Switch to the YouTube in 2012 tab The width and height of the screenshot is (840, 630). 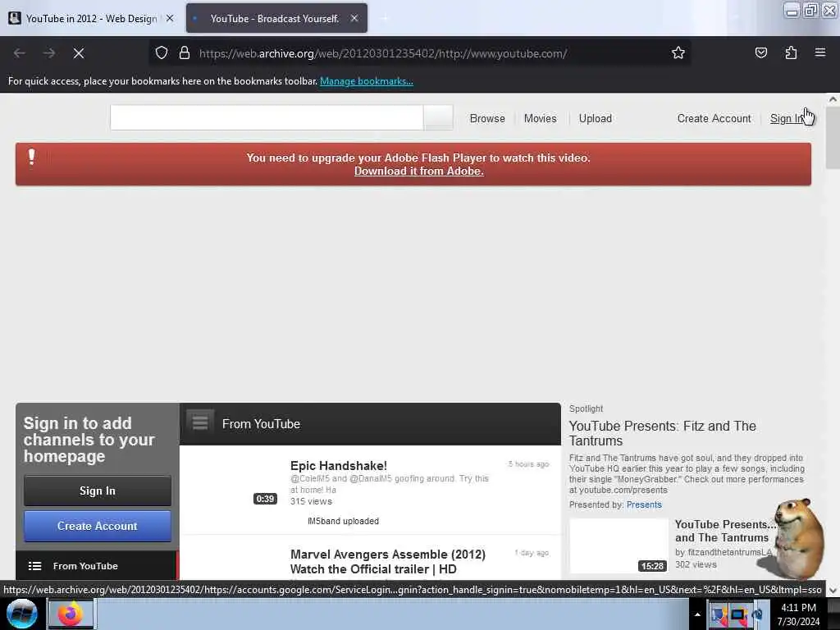[92, 19]
